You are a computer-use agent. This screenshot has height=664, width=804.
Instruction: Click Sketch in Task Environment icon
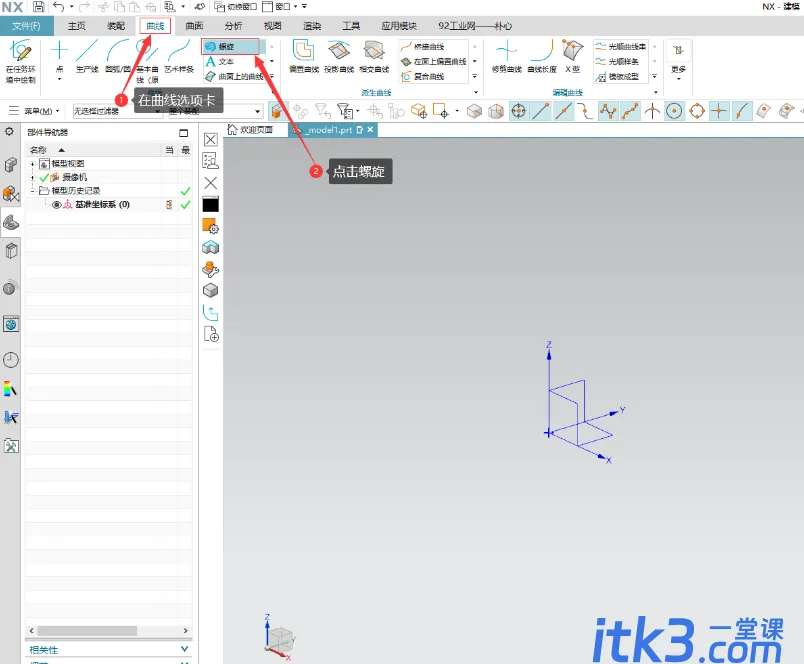(x=21, y=51)
